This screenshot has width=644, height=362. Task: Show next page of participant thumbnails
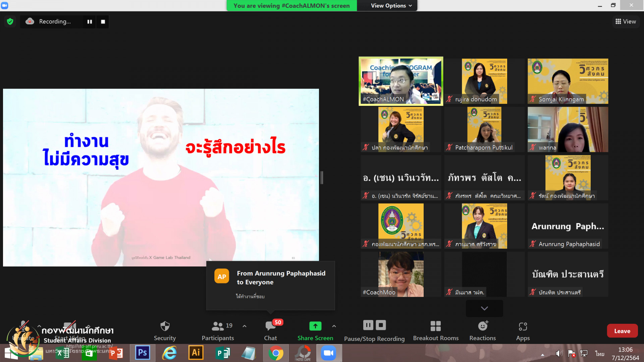(x=484, y=308)
